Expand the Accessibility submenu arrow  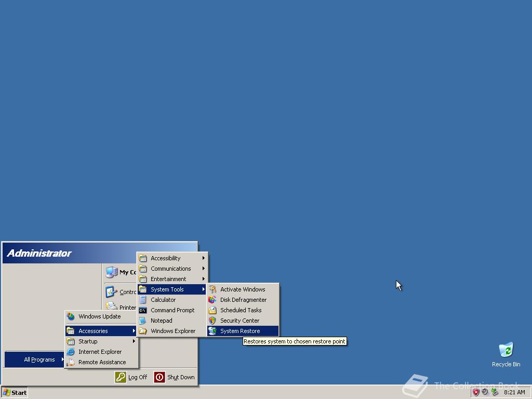(x=203, y=258)
